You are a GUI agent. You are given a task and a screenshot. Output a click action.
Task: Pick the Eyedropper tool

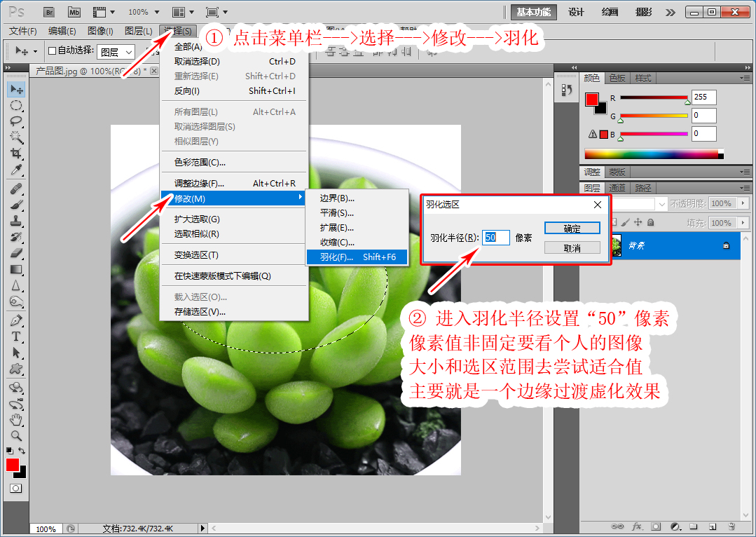[16, 170]
